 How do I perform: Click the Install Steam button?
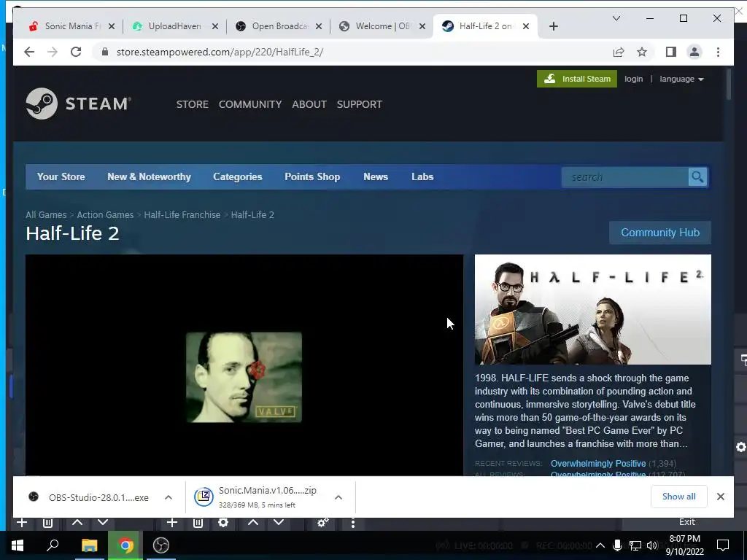click(x=576, y=79)
